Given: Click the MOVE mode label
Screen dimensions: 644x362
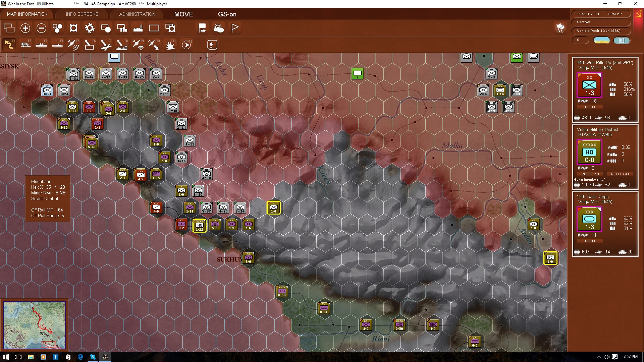Looking at the screenshot, I should coord(183,14).
